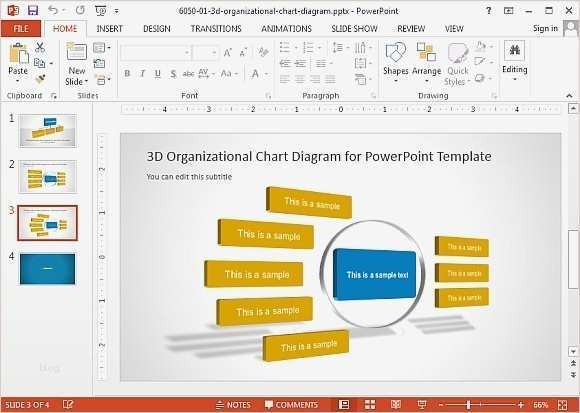Switch to the SLIDE SHOW tab
The image size is (580, 413).
point(354,29)
